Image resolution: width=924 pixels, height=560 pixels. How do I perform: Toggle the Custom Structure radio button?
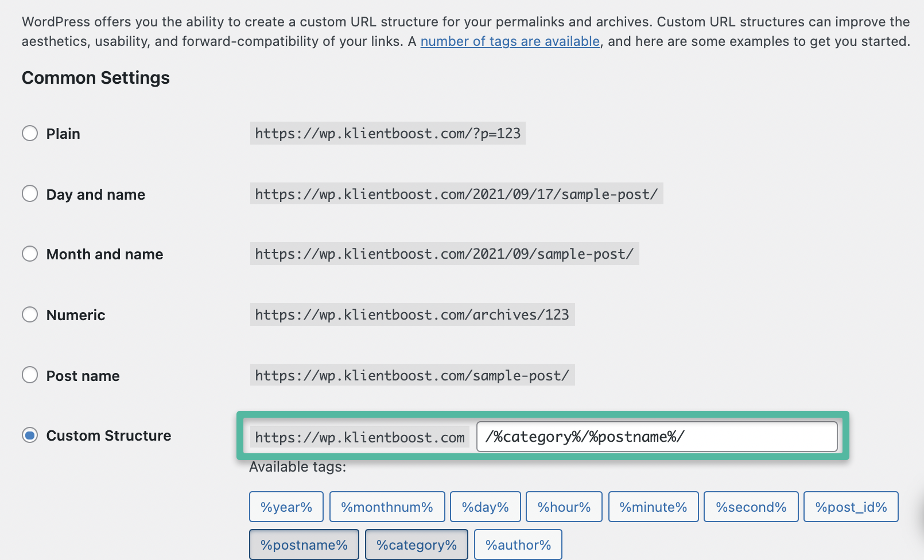[30, 435]
